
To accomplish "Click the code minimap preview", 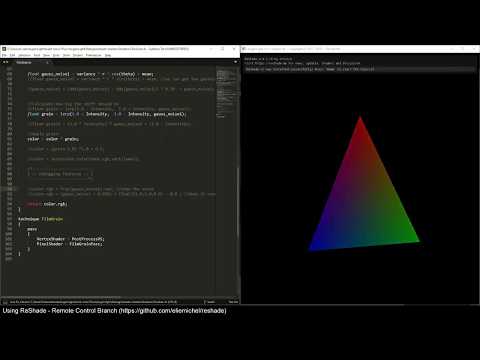I will tap(227, 93).
